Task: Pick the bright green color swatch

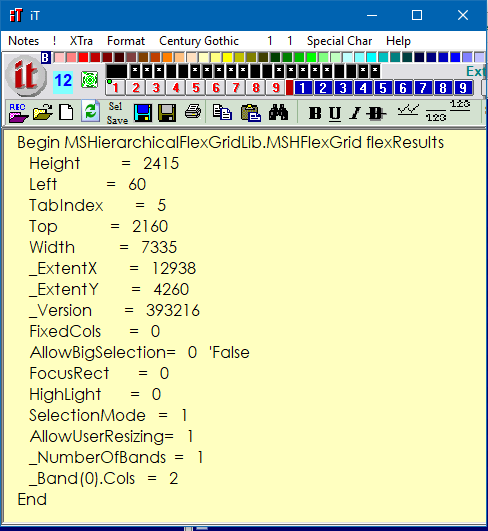Action: pyautogui.click(x=311, y=57)
